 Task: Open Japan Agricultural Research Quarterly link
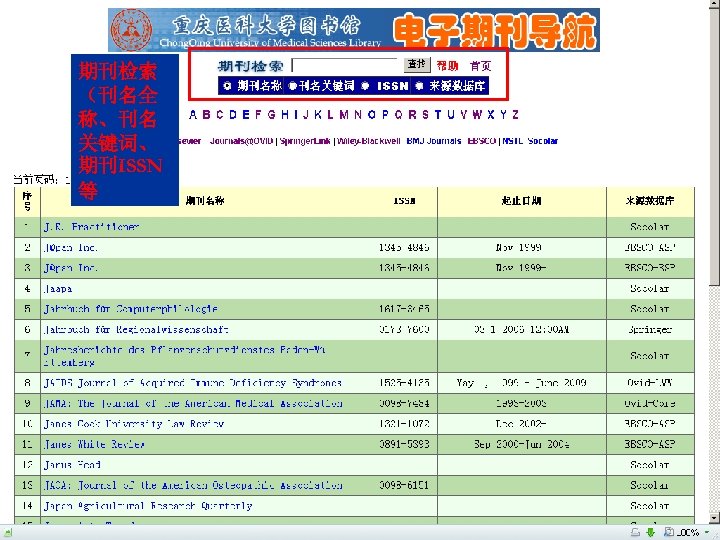point(148,506)
